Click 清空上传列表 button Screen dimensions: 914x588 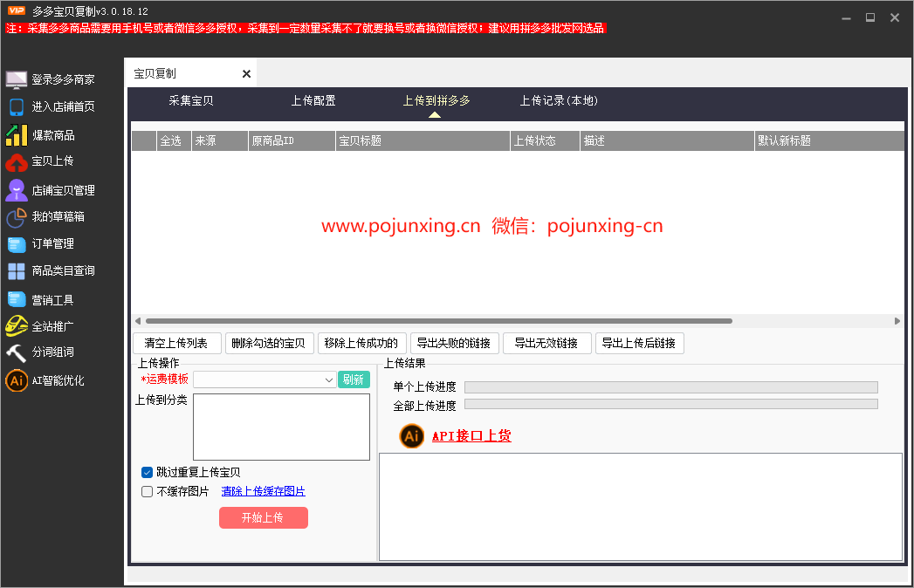click(x=177, y=343)
